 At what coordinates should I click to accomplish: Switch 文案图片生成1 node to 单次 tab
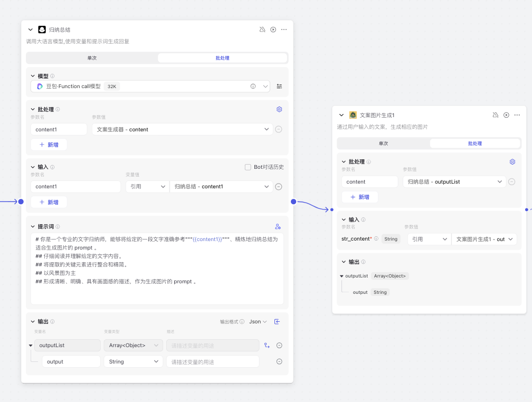point(383,143)
